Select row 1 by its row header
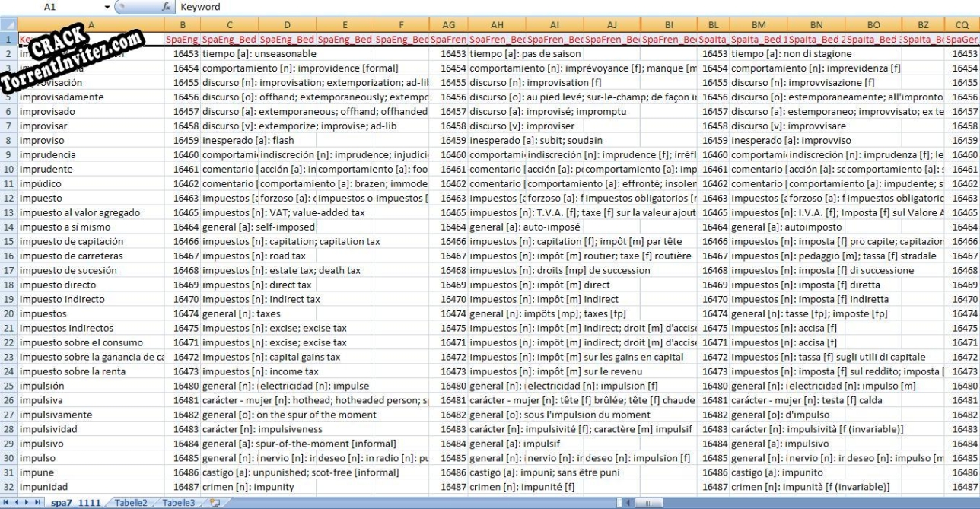Viewport: 980px width, 509px height. [8, 37]
